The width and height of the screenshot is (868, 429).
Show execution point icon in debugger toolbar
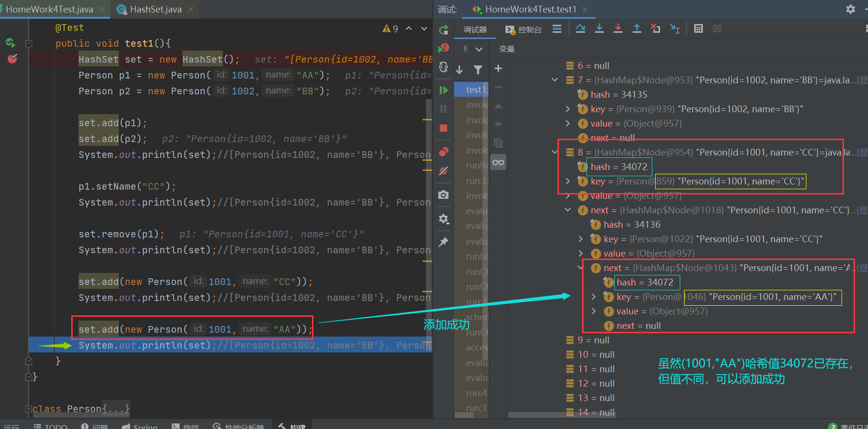coord(557,29)
